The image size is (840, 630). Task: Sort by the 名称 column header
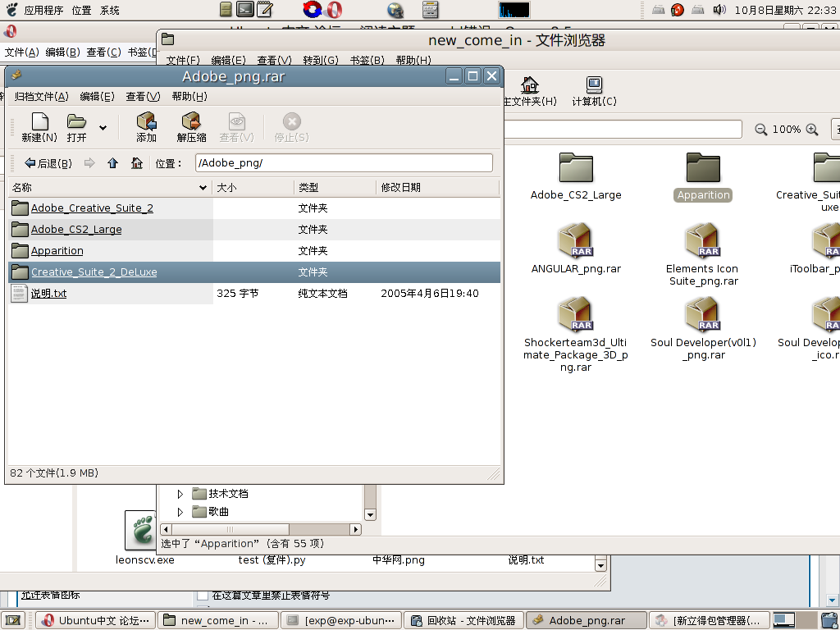[x=110, y=188]
